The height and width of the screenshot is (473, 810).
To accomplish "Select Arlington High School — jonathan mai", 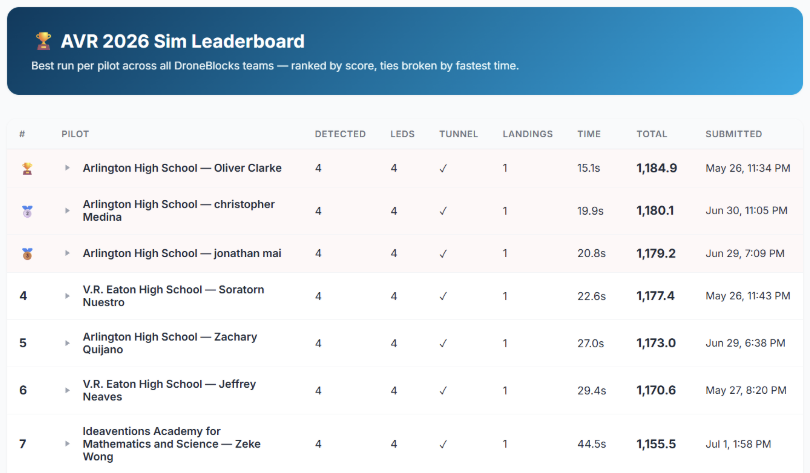I will pos(182,253).
